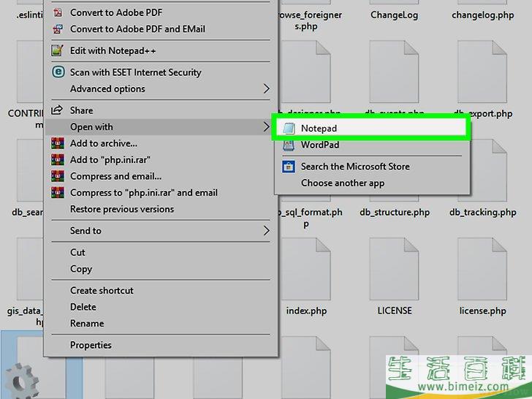The width and height of the screenshot is (532, 399).
Task: Click the ESET Internet Security icon
Action: coord(58,72)
